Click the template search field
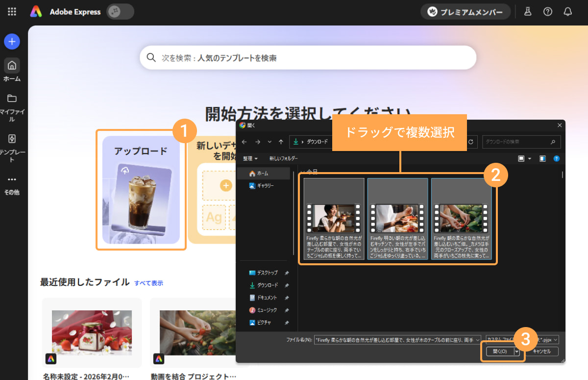Viewport: 588px width, 380px height. [308, 58]
